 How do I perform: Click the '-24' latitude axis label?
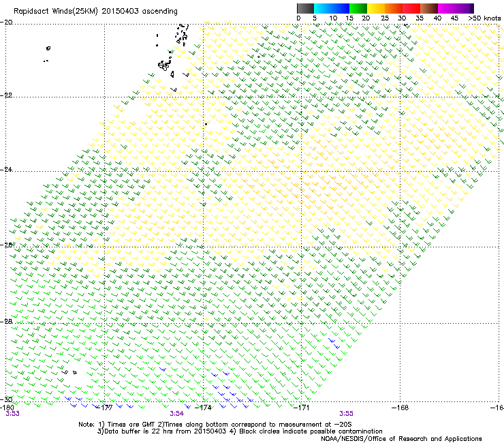click(6, 170)
